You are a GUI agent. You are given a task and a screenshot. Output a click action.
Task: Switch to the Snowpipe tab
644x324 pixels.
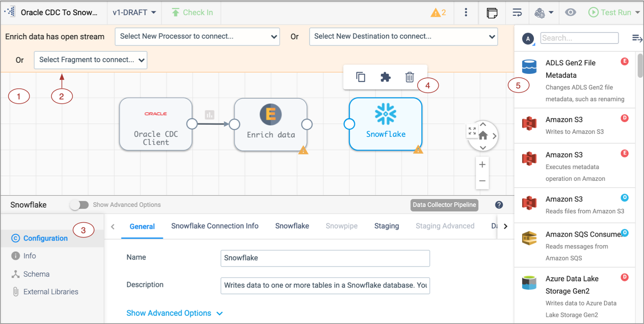point(342,226)
